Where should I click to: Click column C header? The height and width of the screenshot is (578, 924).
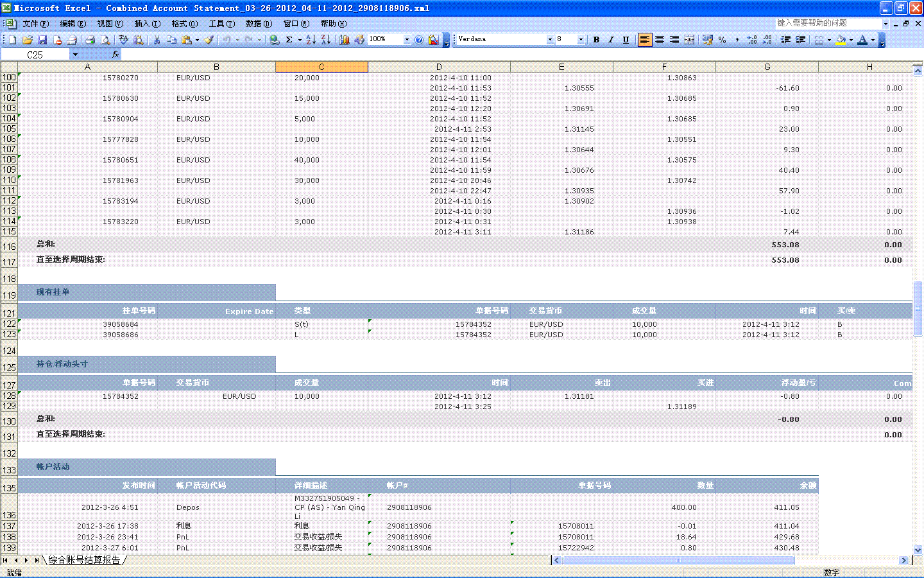pos(321,67)
